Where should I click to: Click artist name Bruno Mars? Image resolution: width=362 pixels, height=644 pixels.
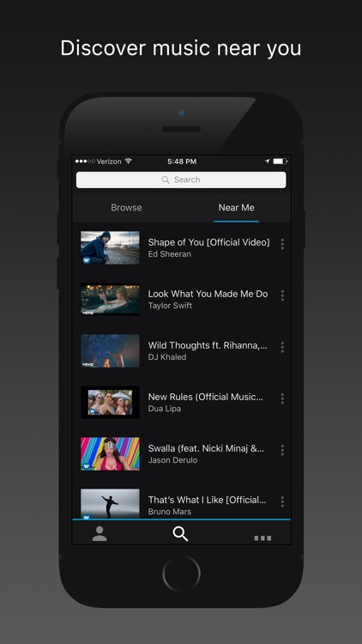[x=170, y=512]
